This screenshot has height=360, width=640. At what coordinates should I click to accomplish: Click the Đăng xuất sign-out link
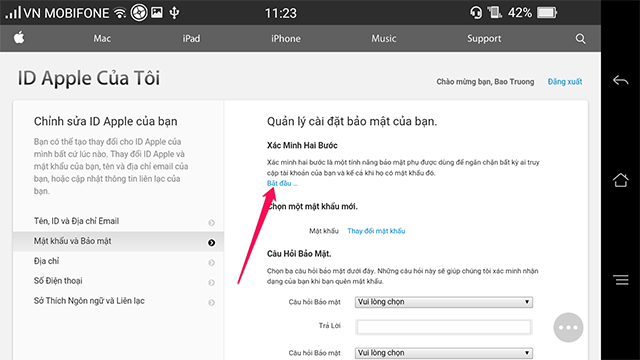coord(565,82)
